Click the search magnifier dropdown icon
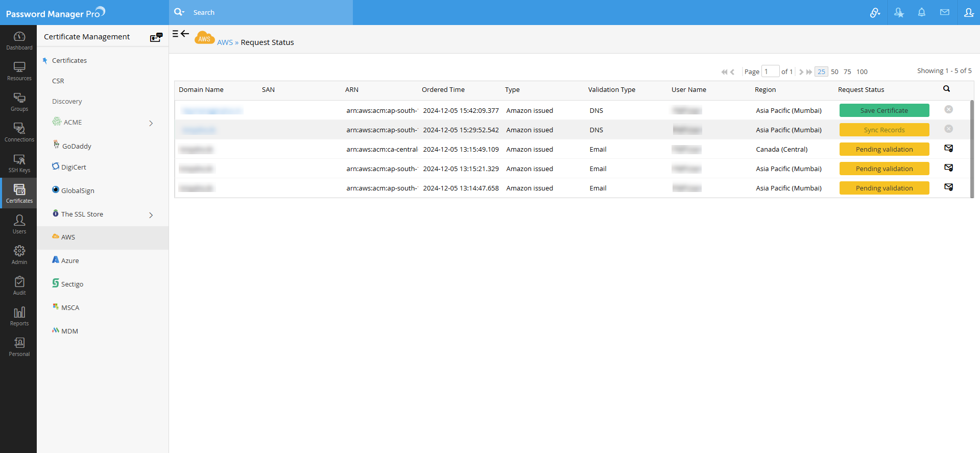980x453 pixels. (179, 12)
